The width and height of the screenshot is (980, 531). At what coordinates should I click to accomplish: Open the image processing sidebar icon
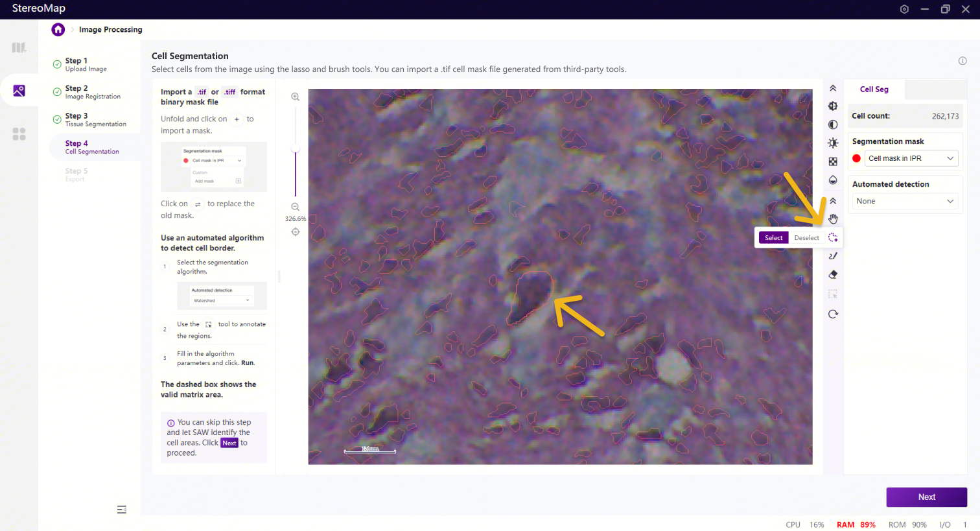19,91
